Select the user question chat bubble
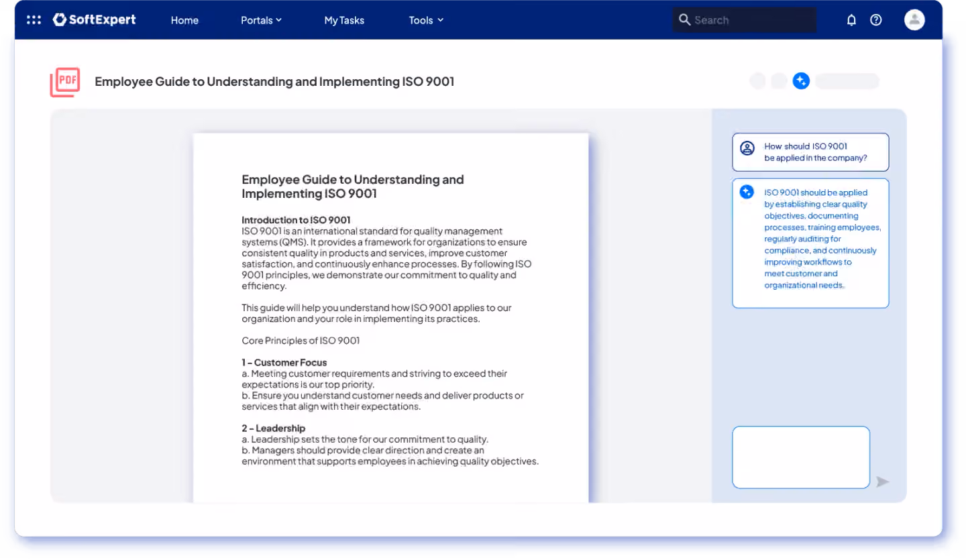This screenshot has width=966, height=560. tap(810, 152)
